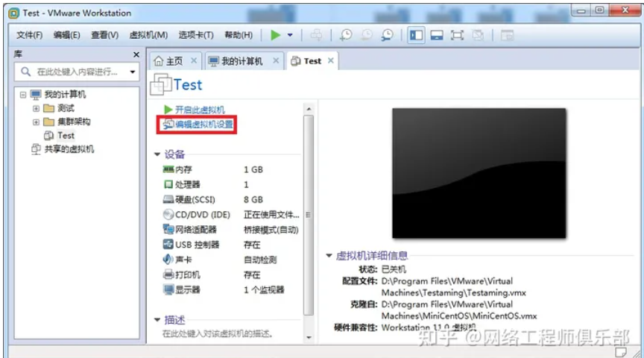This screenshot has width=644, height=358.
Task: Click the Unity mode toolbar icon
Action: pos(478,35)
